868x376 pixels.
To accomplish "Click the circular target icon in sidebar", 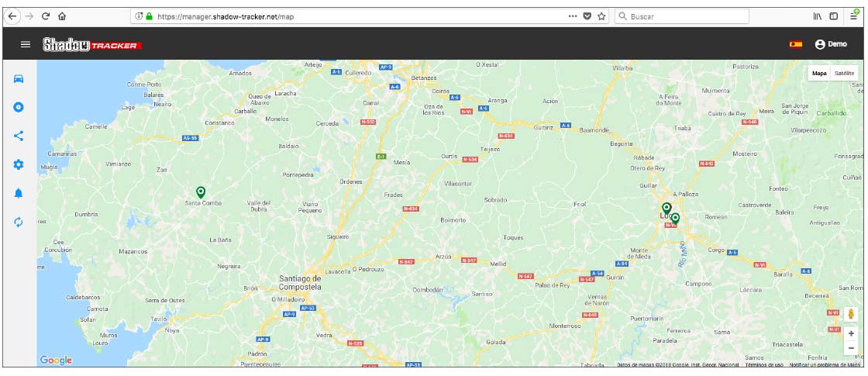I will [x=19, y=107].
